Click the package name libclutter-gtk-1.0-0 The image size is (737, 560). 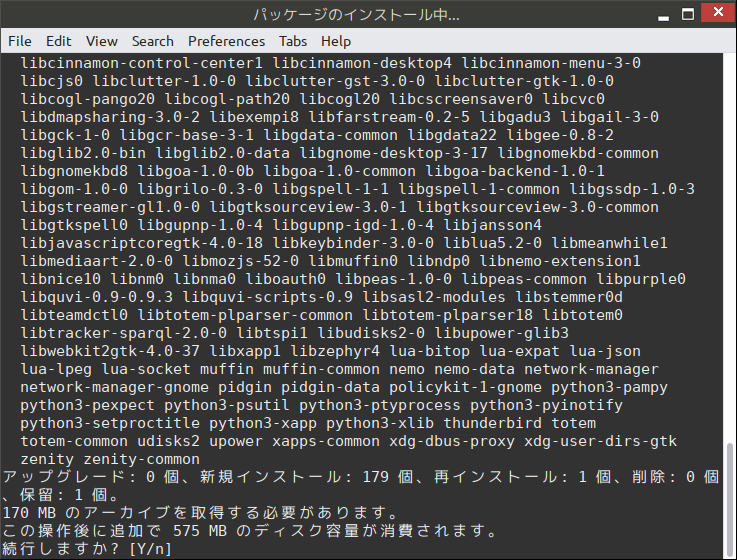coord(524,81)
